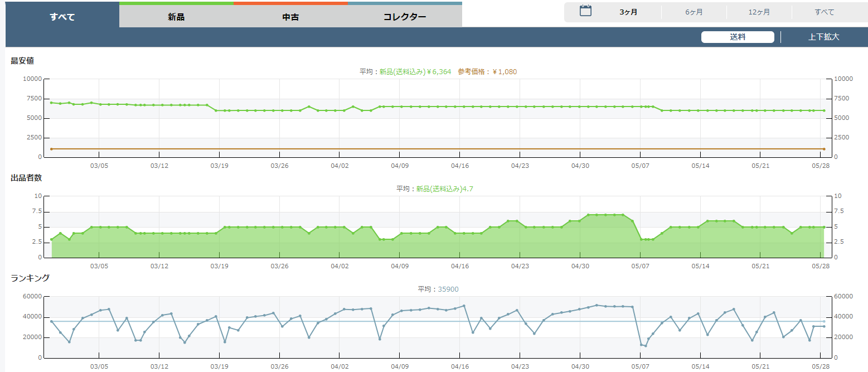Click the calendar icon beside period options

point(585,11)
